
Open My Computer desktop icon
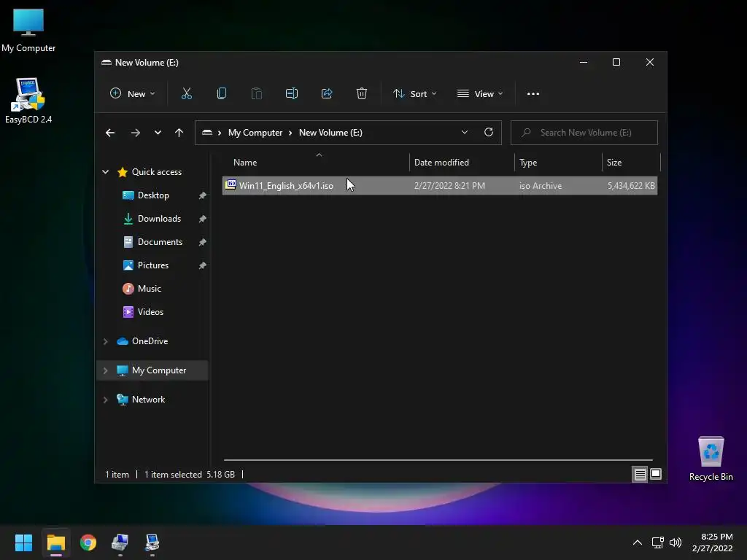click(x=28, y=30)
